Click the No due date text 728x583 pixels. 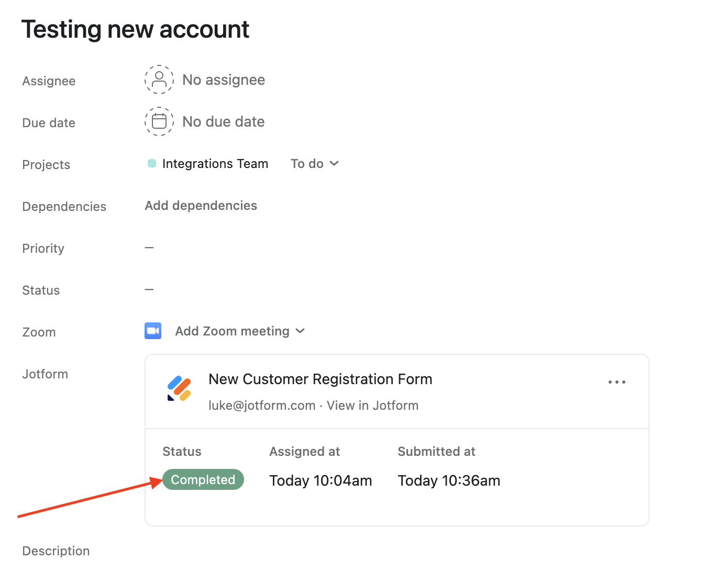click(x=224, y=121)
